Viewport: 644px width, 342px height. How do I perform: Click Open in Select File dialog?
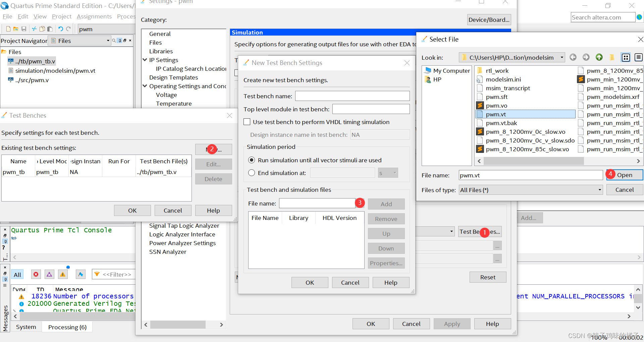pyautogui.click(x=625, y=175)
